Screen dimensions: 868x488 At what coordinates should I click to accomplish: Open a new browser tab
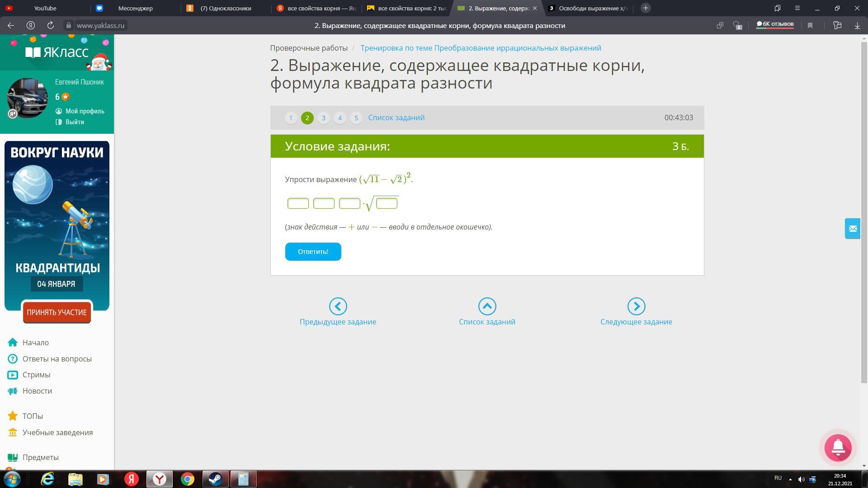[646, 8]
